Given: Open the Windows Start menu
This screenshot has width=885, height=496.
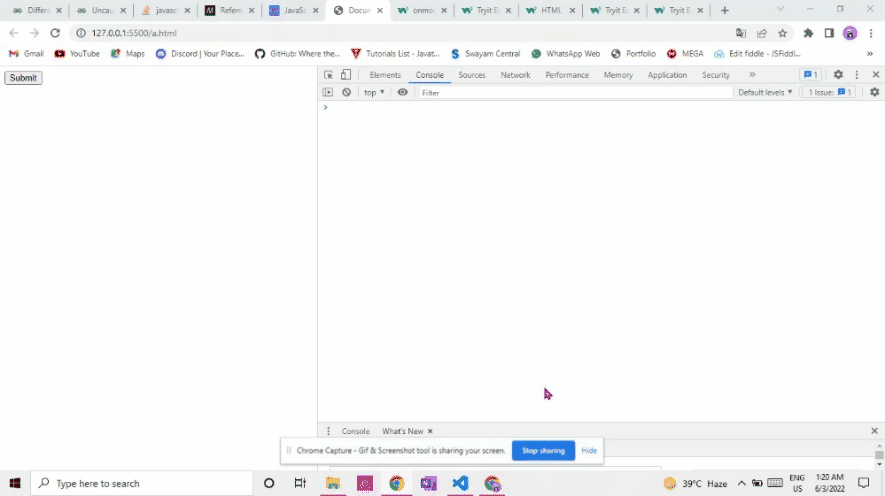Looking at the screenshot, I should tap(15, 483).
